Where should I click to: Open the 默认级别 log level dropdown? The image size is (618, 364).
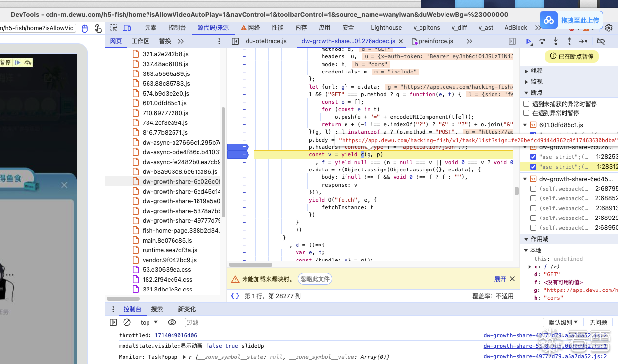click(563, 322)
